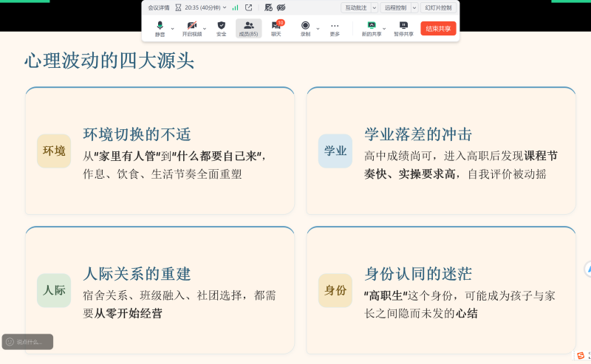The height and width of the screenshot is (364, 591).
Task: Click the pop-out window arrow icon
Action: [248, 7]
